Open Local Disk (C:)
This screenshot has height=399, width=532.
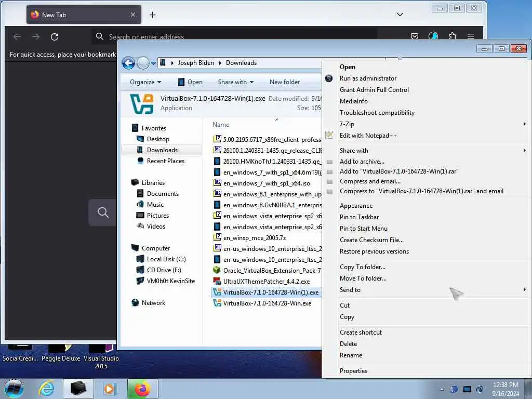coord(166,259)
